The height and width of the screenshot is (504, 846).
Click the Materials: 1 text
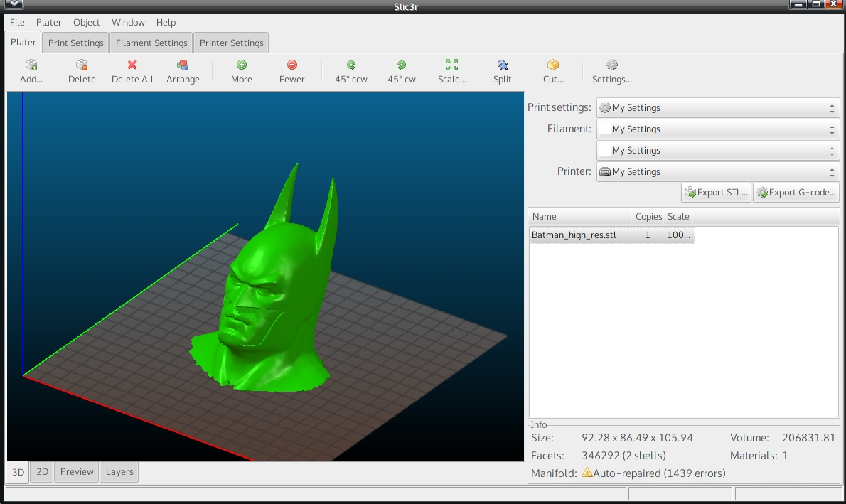coord(759,456)
